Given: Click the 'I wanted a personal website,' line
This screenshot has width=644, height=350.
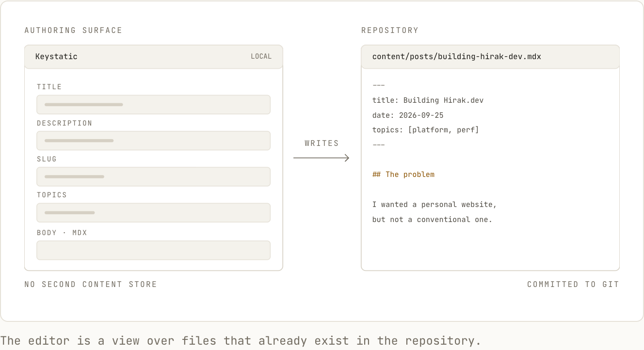Looking at the screenshot, I should (x=435, y=205).
